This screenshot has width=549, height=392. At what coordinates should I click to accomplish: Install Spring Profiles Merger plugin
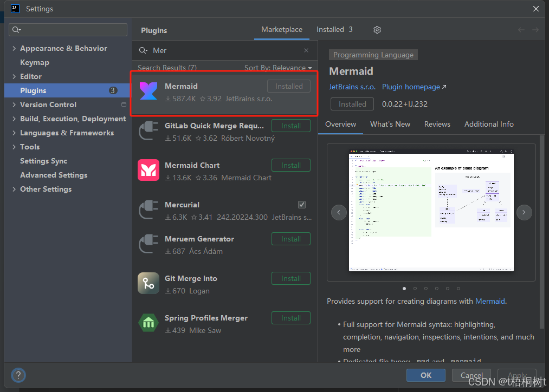pyautogui.click(x=291, y=318)
